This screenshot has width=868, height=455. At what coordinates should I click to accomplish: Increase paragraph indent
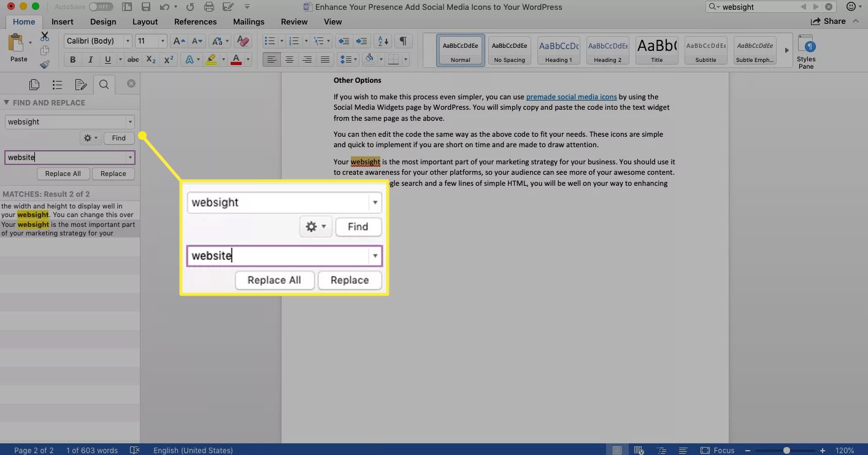coord(362,41)
